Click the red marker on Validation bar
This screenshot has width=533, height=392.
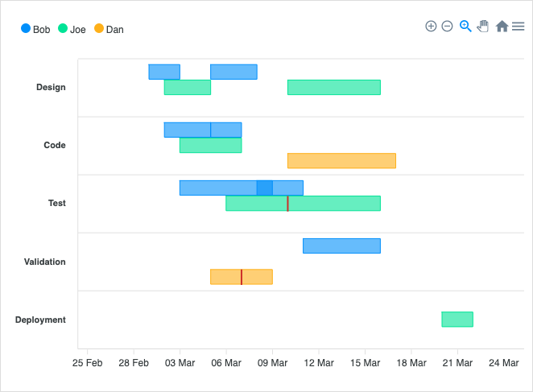coord(242,277)
